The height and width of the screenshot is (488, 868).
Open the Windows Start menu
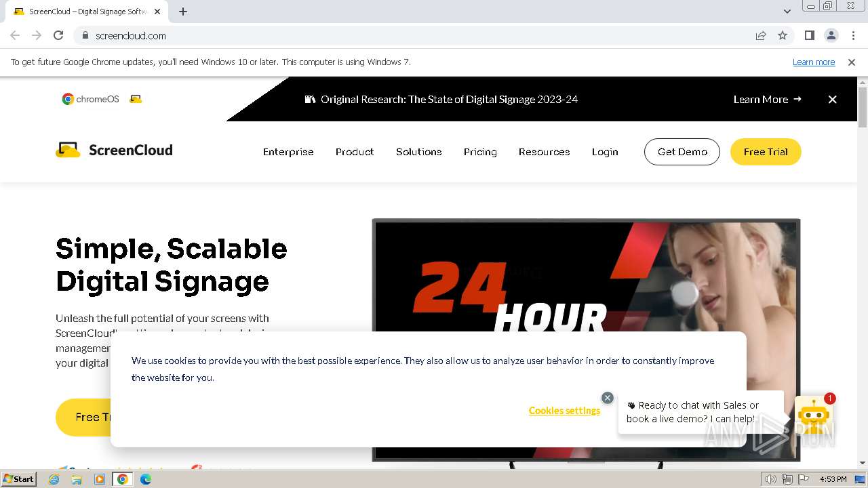[x=19, y=479]
